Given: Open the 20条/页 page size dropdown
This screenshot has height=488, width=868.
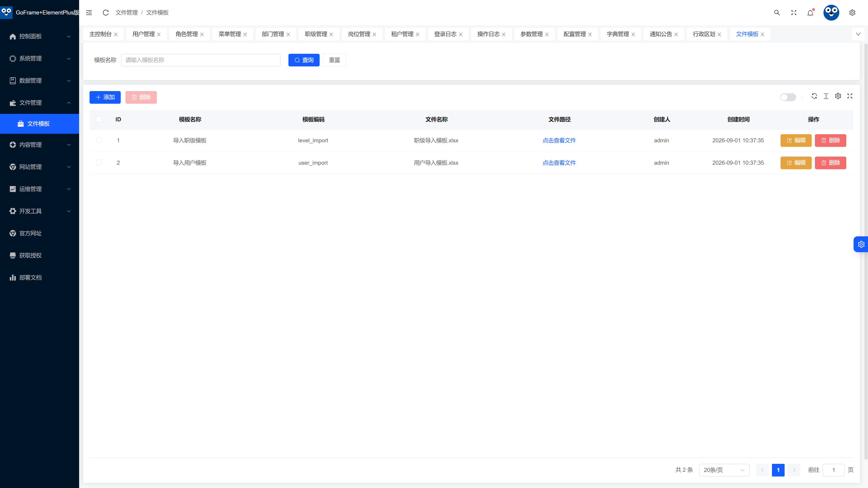Looking at the screenshot, I should coord(724,470).
